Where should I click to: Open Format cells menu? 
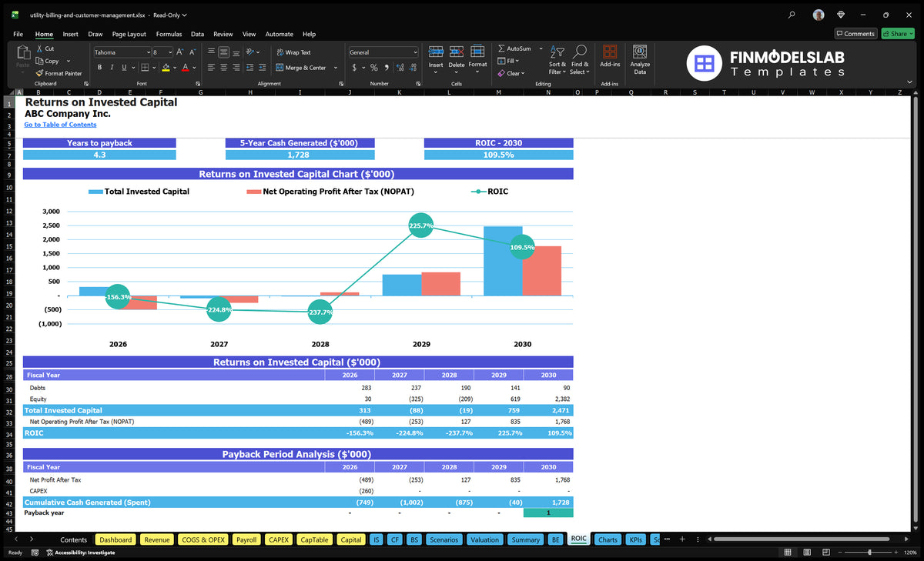(477, 58)
